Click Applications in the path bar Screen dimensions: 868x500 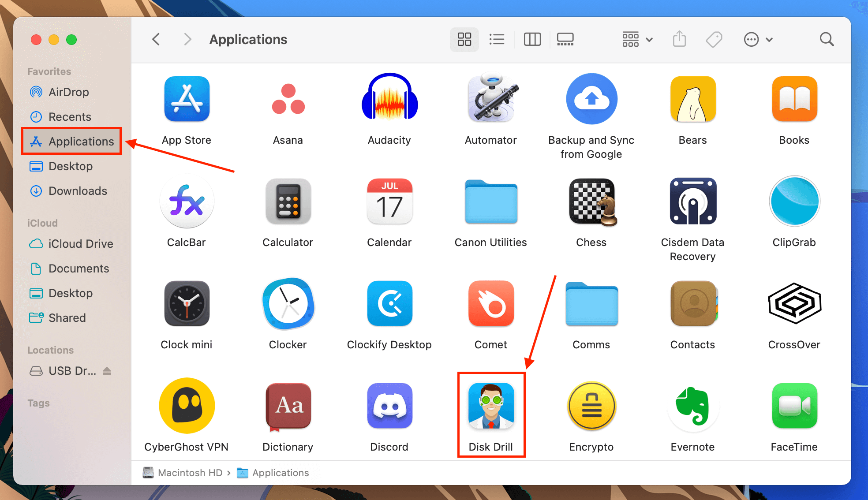click(273, 473)
